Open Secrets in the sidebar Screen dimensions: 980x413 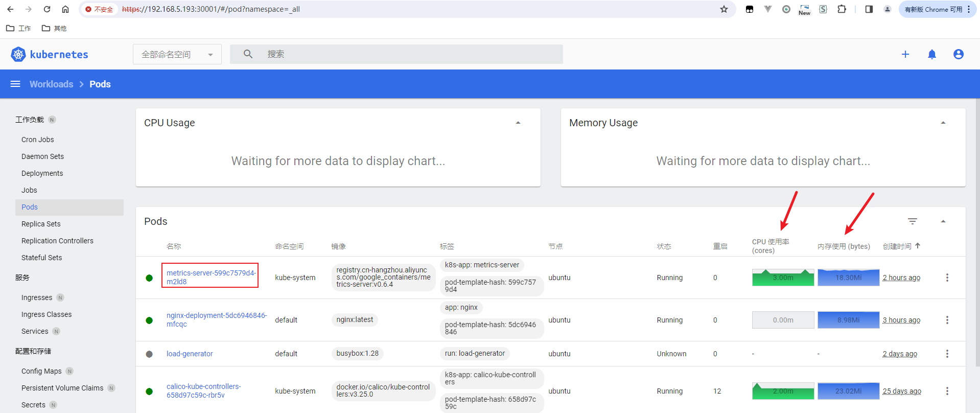tap(33, 405)
